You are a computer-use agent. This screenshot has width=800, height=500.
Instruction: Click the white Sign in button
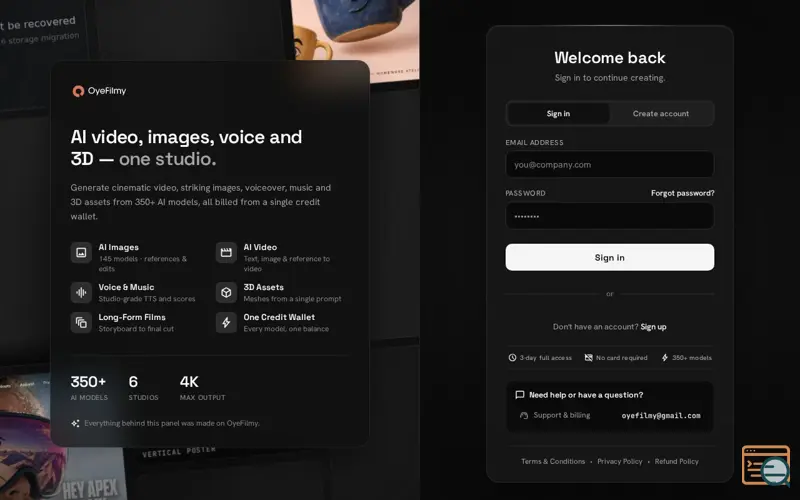pyautogui.click(x=610, y=257)
